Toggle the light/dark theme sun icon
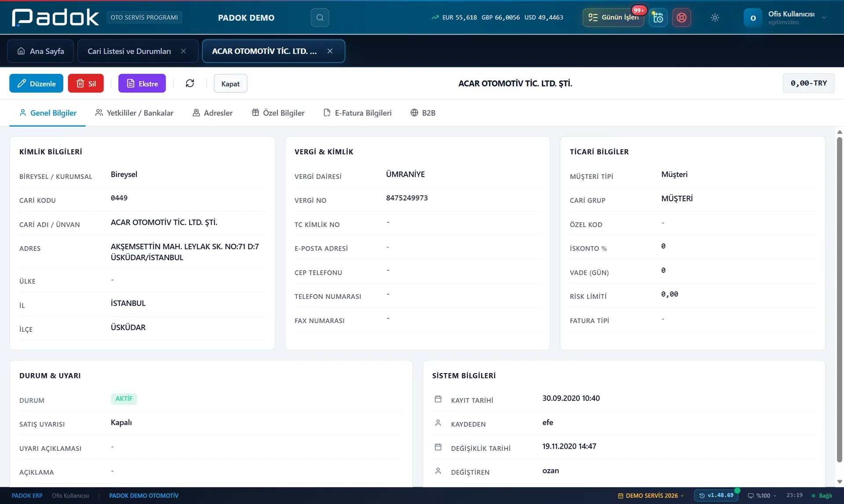The height and width of the screenshot is (504, 844). click(715, 18)
